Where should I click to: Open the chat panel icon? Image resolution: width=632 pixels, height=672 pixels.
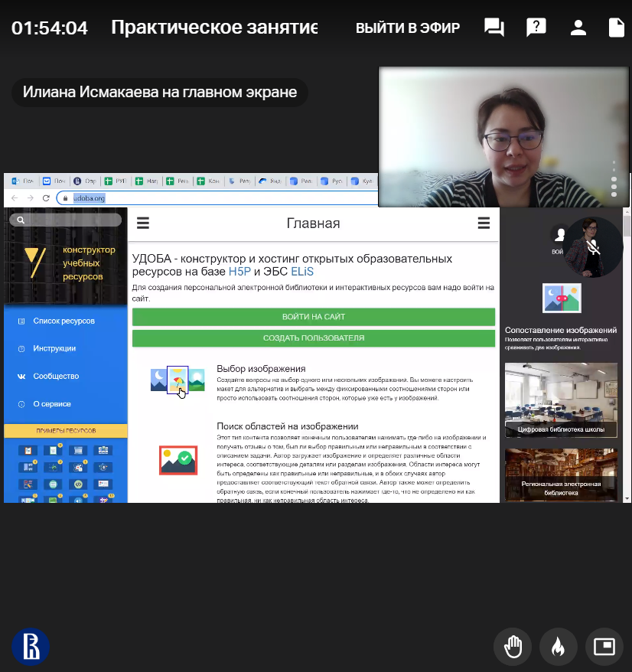(x=494, y=28)
